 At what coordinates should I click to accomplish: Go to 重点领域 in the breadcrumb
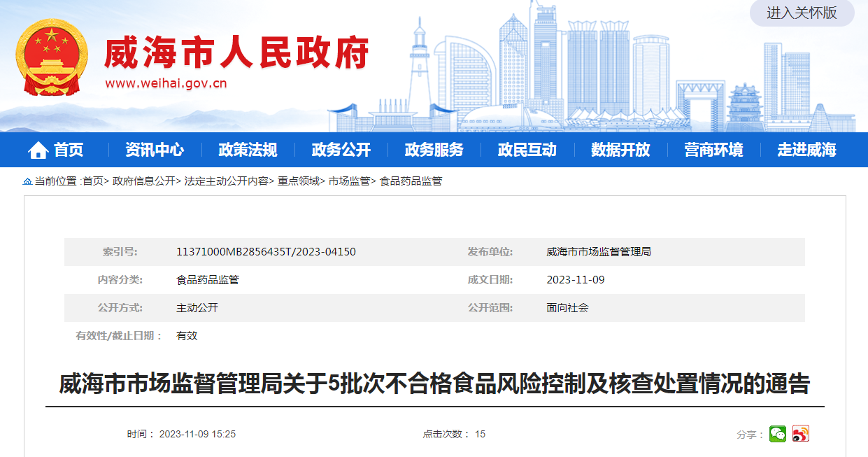coord(298,181)
